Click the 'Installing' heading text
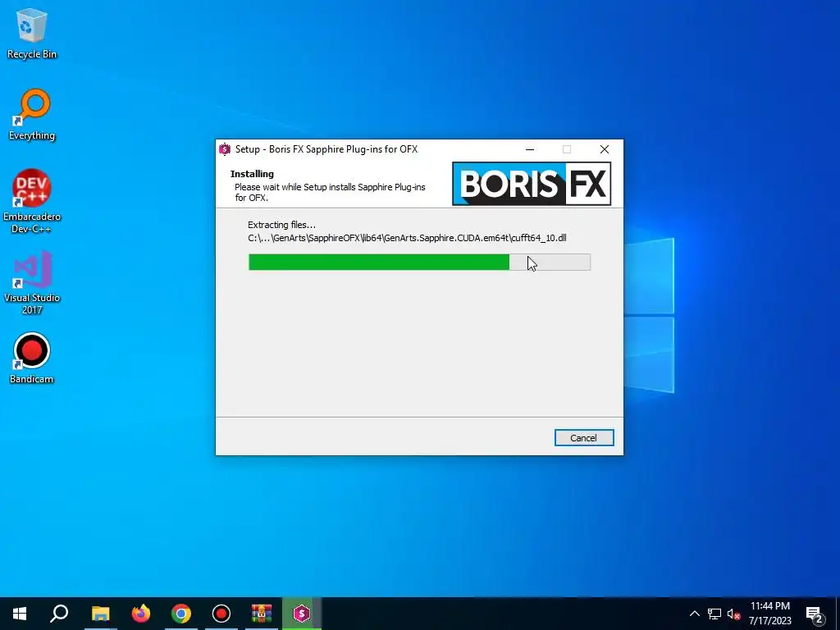 (252, 174)
